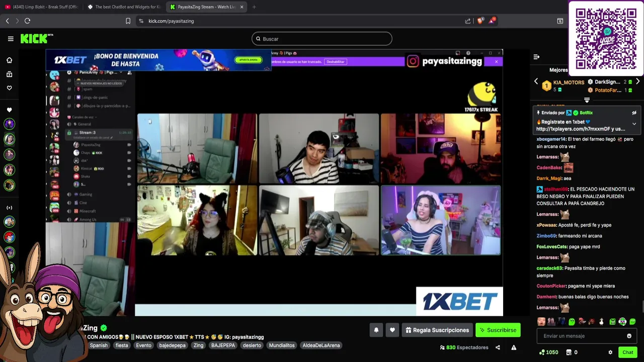This screenshot has height=362, width=644.
Task: Reload the page
Action: click(27, 21)
